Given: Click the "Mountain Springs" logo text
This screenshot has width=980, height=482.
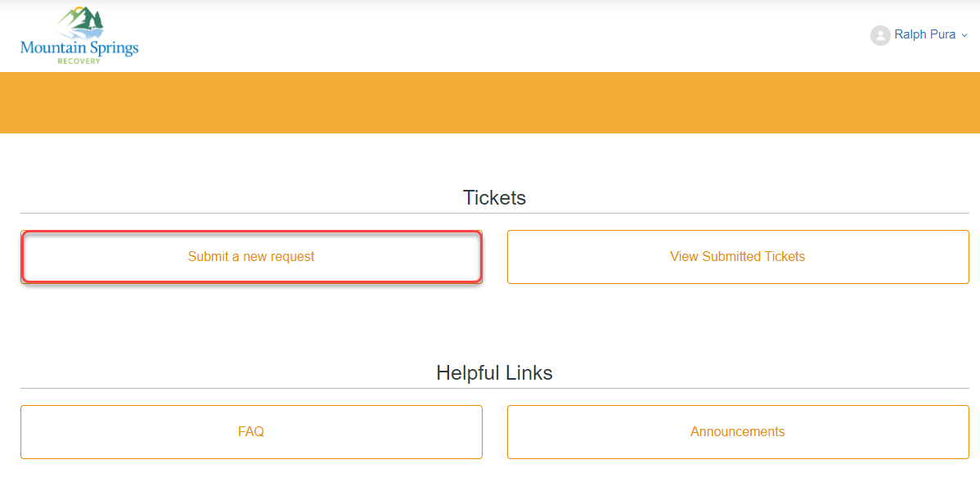Looking at the screenshot, I should (79, 47).
